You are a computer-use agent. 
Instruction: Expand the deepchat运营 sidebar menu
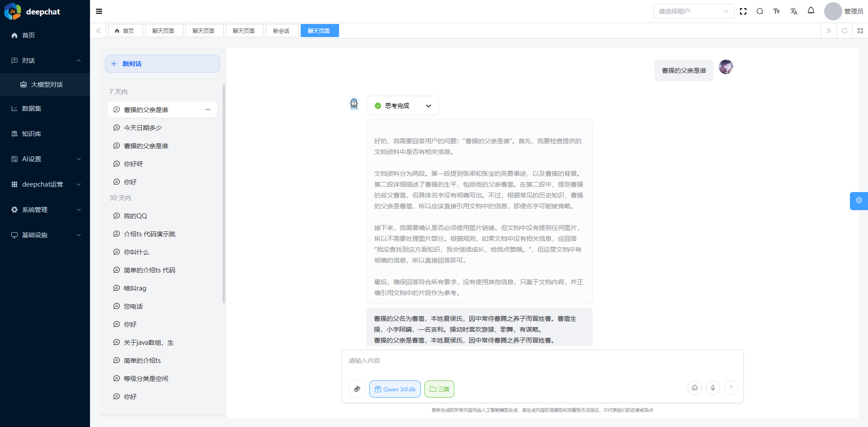click(45, 184)
